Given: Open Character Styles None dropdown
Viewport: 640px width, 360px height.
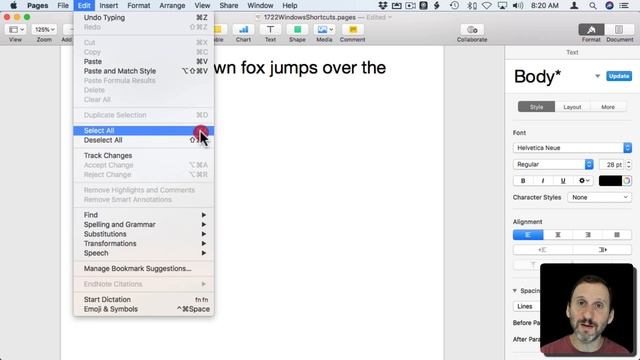Looking at the screenshot, I should pos(599,197).
